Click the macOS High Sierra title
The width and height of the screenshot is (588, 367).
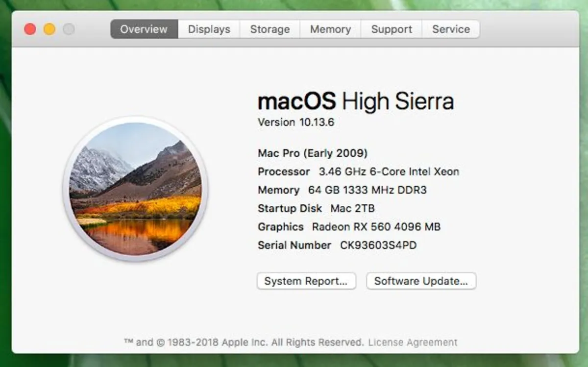click(356, 101)
